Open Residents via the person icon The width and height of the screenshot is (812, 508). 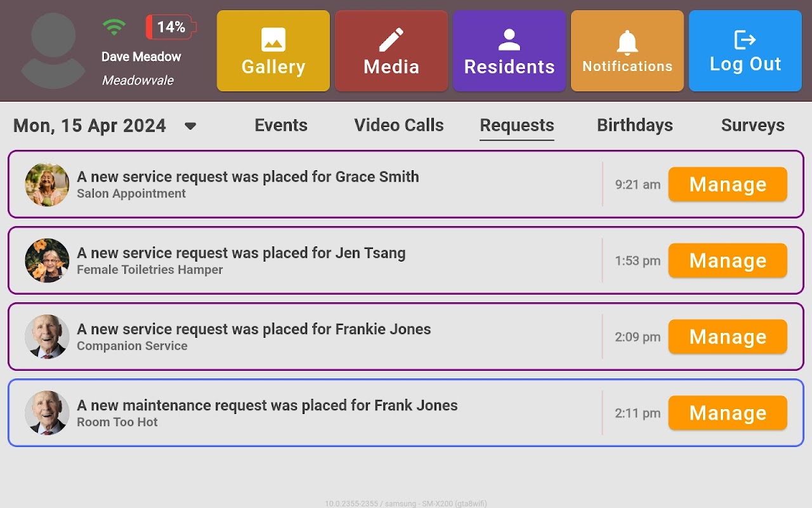509,40
